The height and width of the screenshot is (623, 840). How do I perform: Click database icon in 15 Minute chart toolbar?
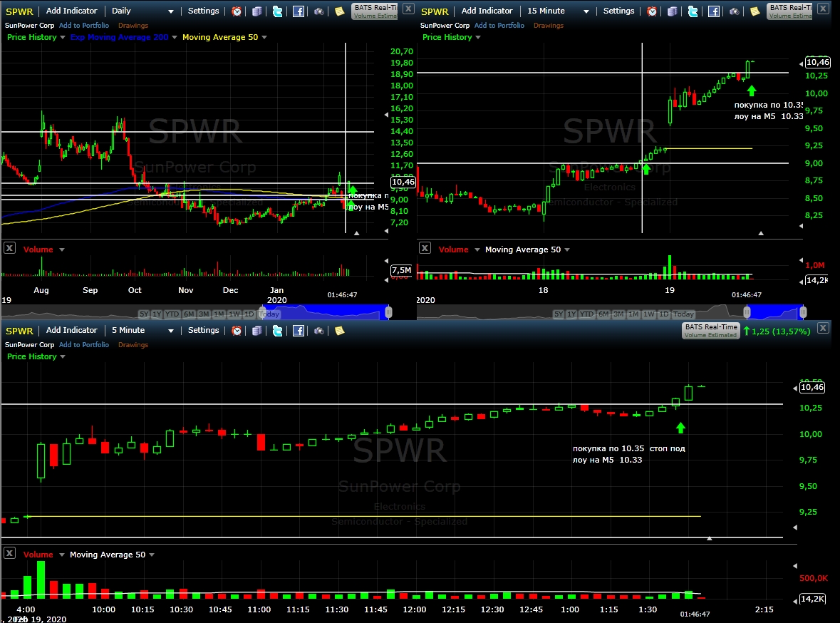(x=673, y=11)
